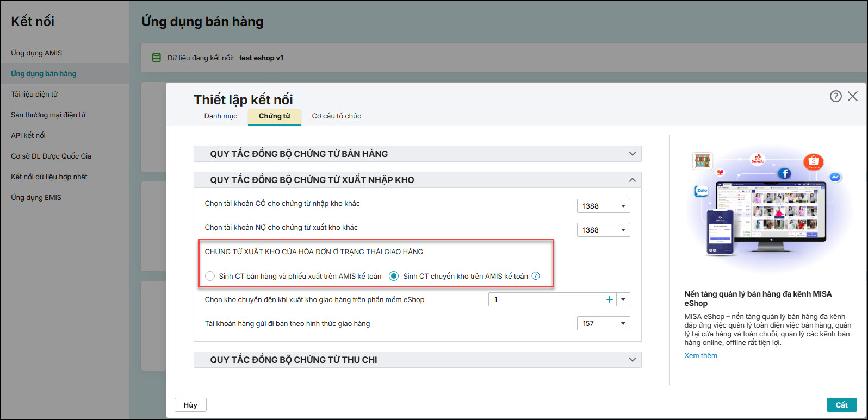868x420 pixels.
Task: Switch to the Danh mục tab
Action: pyautogui.click(x=221, y=116)
